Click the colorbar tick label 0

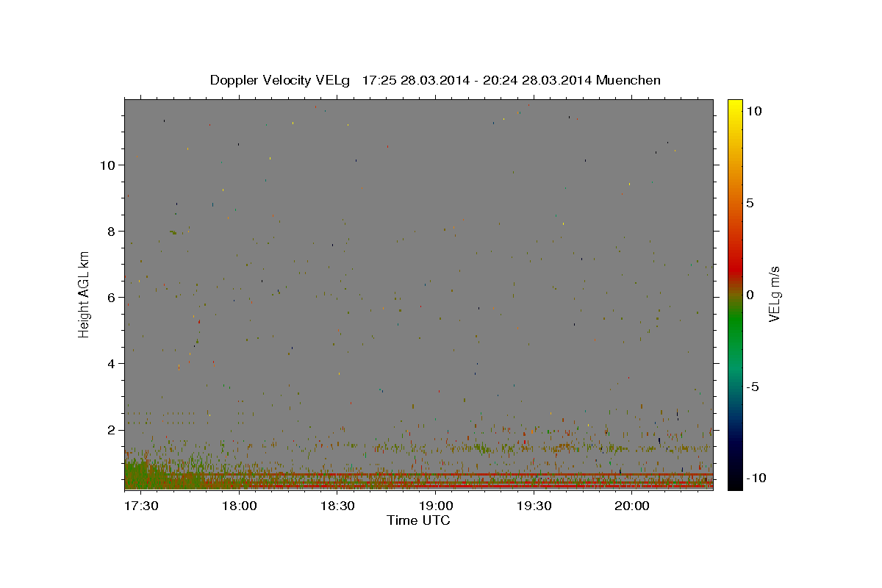(750, 295)
